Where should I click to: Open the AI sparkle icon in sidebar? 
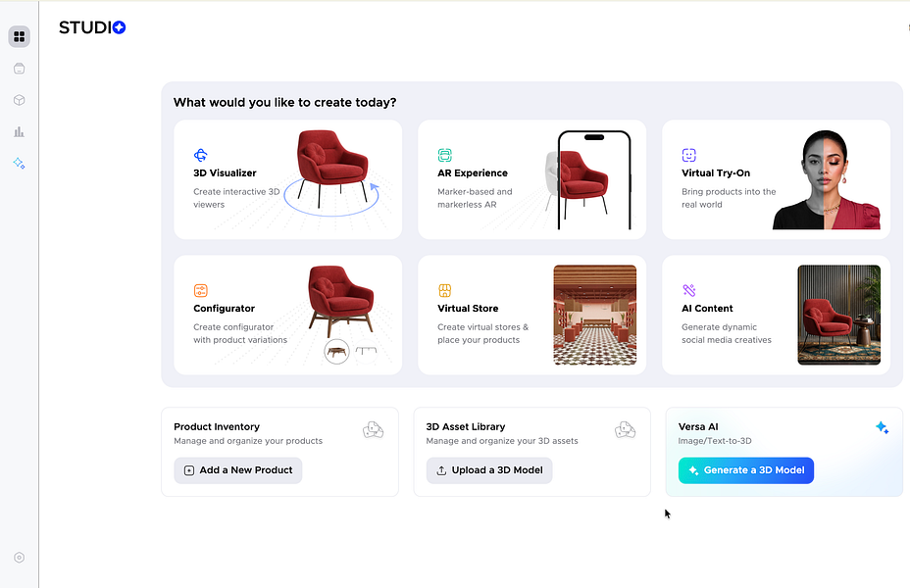click(x=20, y=164)
